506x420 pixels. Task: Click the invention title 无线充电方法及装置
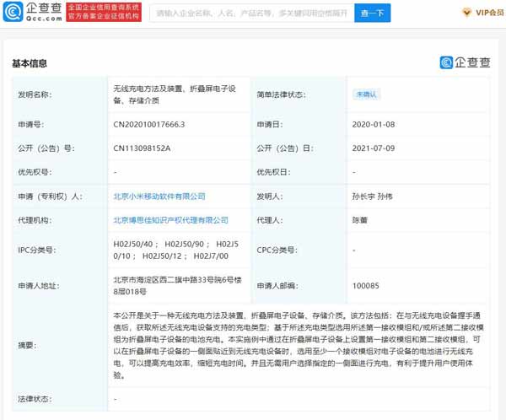[175, 94]
